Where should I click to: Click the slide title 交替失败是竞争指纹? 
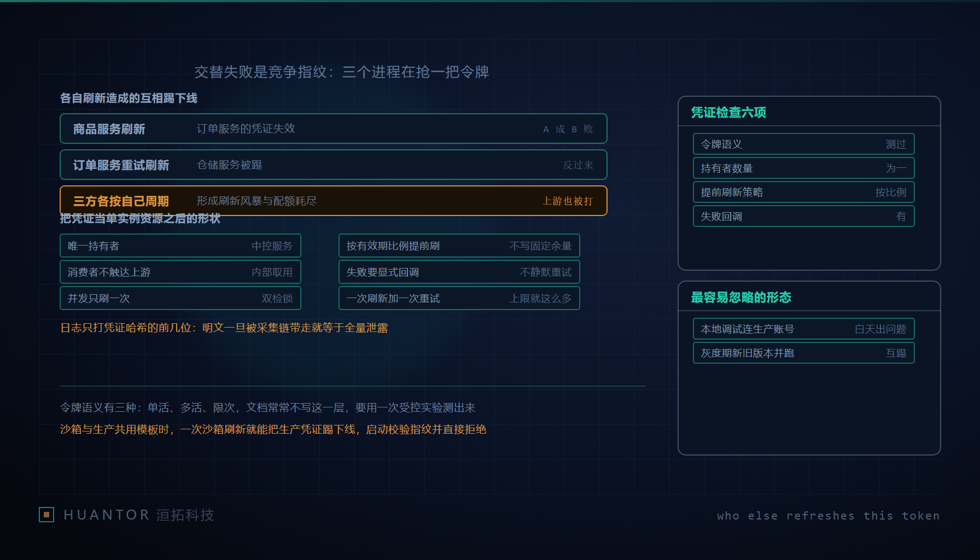coord(342,72)
